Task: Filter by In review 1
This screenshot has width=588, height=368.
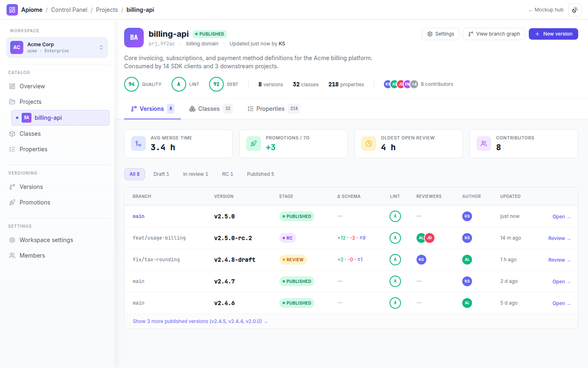Action: click(196, 174)
